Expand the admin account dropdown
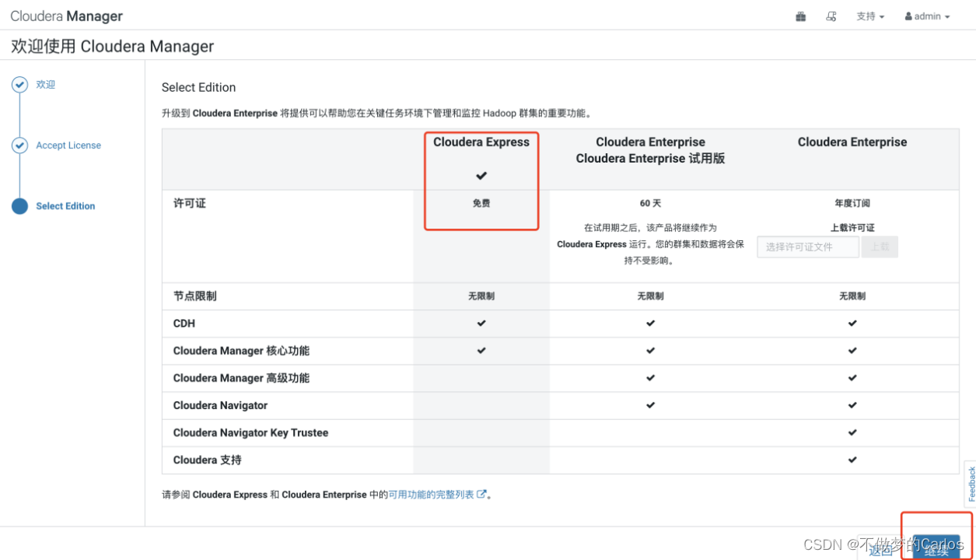976x560 pixels. (926, 16)
